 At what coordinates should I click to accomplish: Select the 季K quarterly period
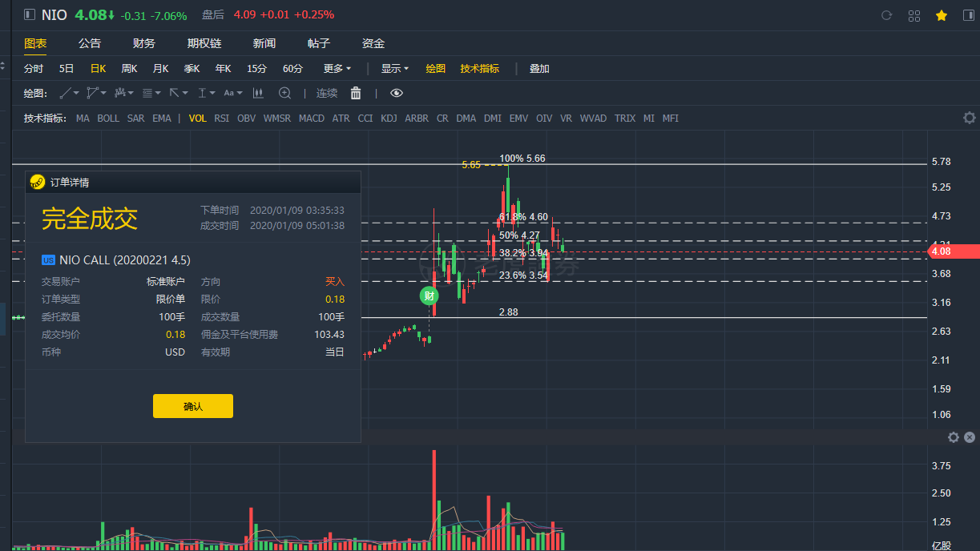click(192, 69)
